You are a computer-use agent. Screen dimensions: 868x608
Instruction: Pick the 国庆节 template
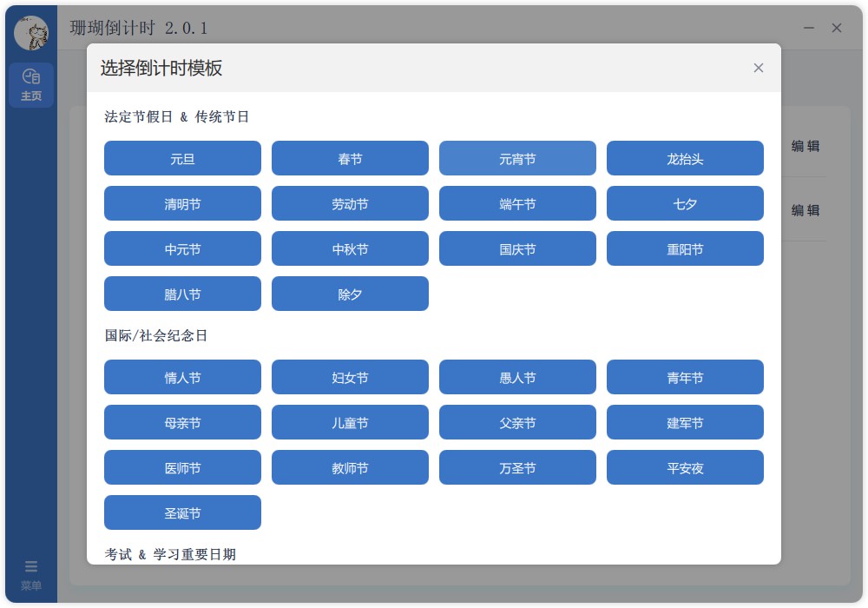(x=517, y=248)
